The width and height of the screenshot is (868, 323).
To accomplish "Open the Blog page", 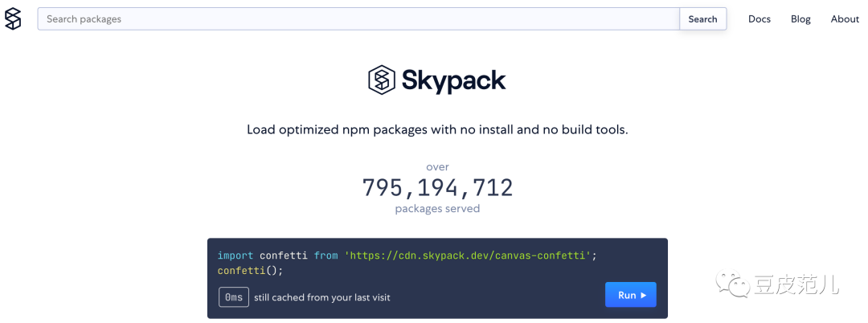I will [800, 18].
